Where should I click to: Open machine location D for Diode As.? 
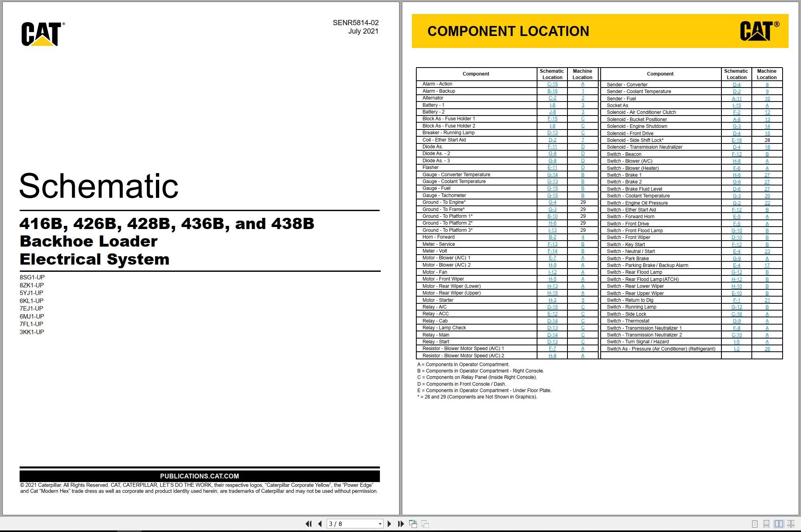(x=583, y=147)
